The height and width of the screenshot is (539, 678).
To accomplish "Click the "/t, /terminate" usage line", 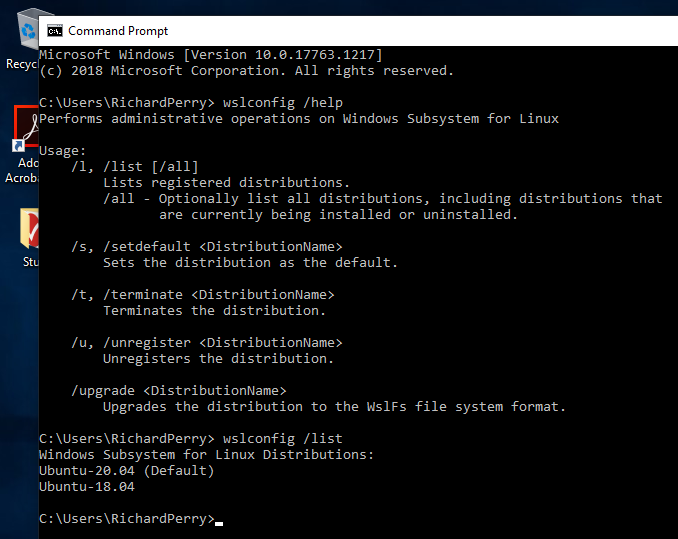I will [203, 295].
